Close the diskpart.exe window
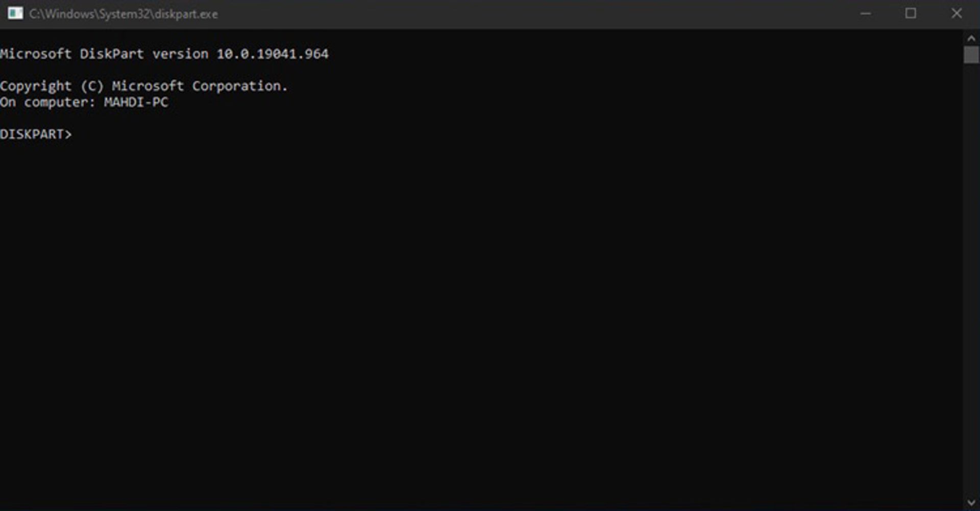 click(957, 14)
